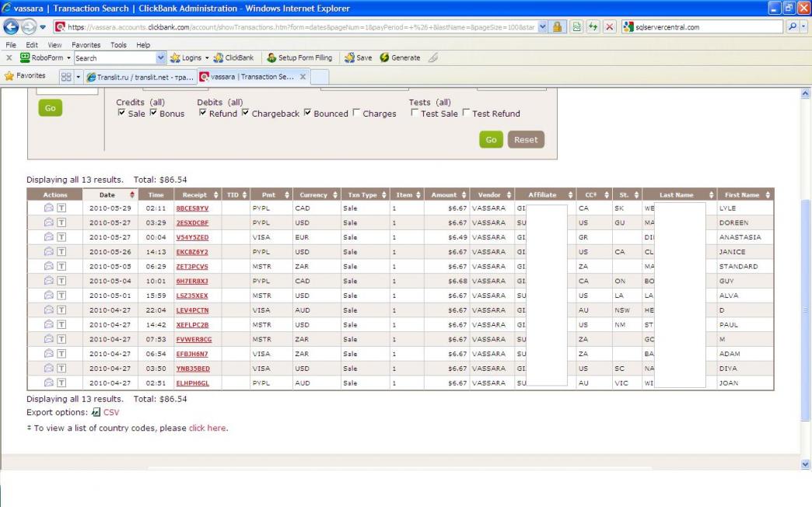
Task: Click the T icon for receipt 2ESXDCBF
Action: 61,222
